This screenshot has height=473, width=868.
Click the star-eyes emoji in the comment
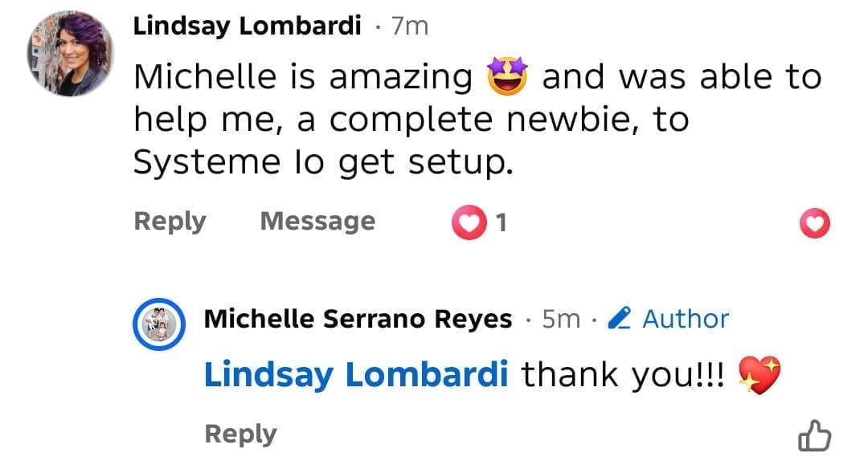click(x=507, y=78)
